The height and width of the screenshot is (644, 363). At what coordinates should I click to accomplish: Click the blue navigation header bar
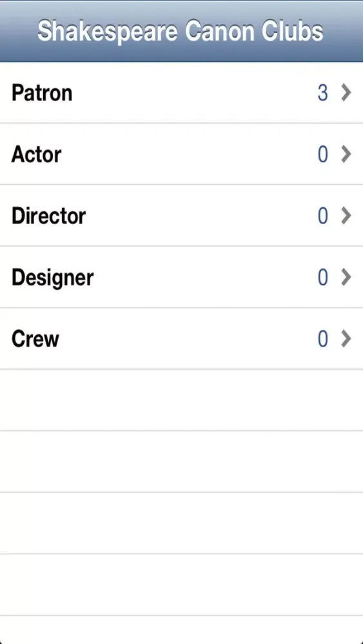181,31
